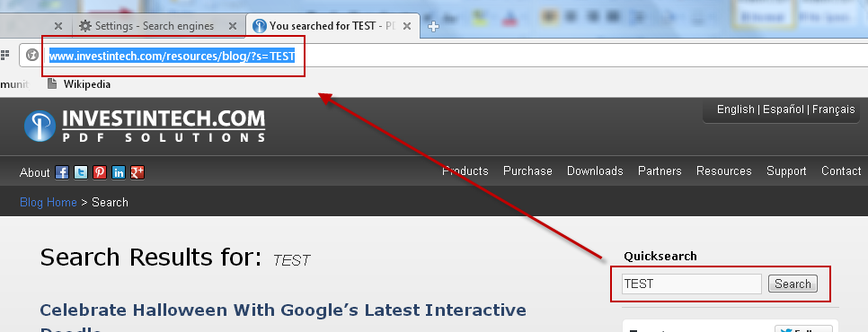The width and height of the screenshot is (868, 332).
Task: Open a new browser tab
Action: tap(433, 26)
